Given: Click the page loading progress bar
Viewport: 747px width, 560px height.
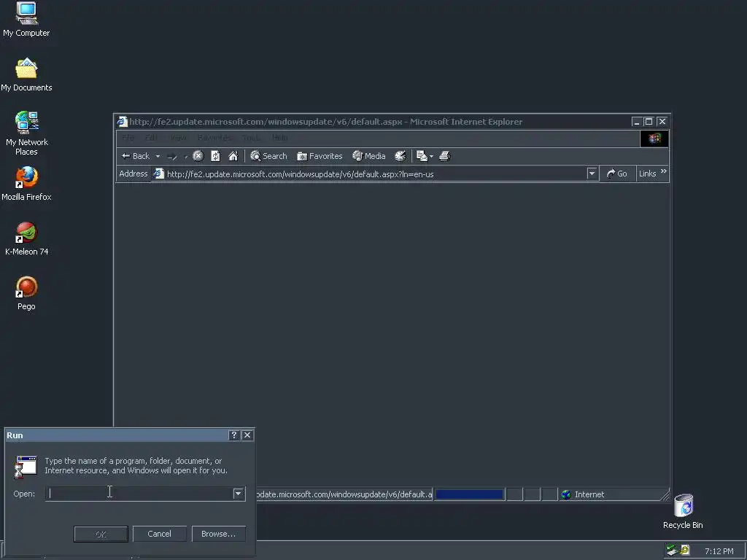Looking at the screenshot, I should tap(469, 495).
